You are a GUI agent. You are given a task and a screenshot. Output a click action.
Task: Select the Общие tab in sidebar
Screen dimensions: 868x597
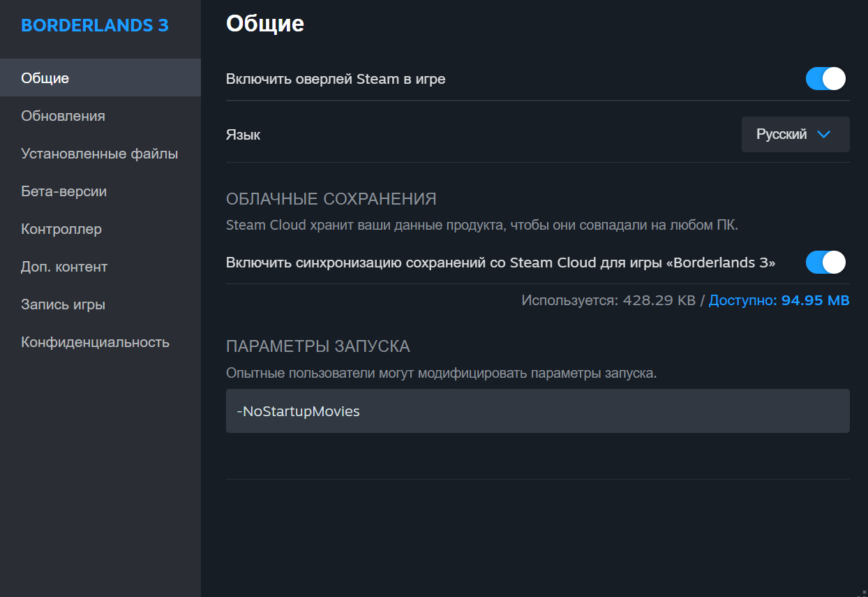100,78
